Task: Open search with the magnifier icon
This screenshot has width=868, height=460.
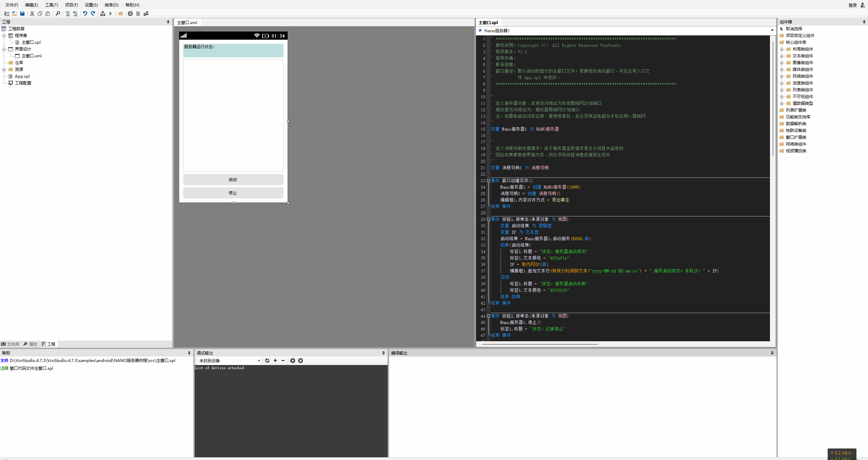Action: [58, 14]
